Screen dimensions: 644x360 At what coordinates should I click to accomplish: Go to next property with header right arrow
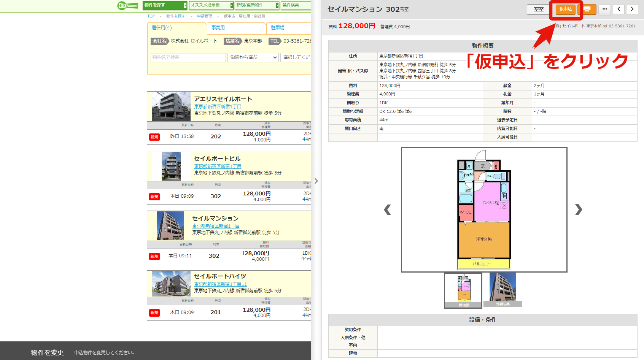coord(632,9)
